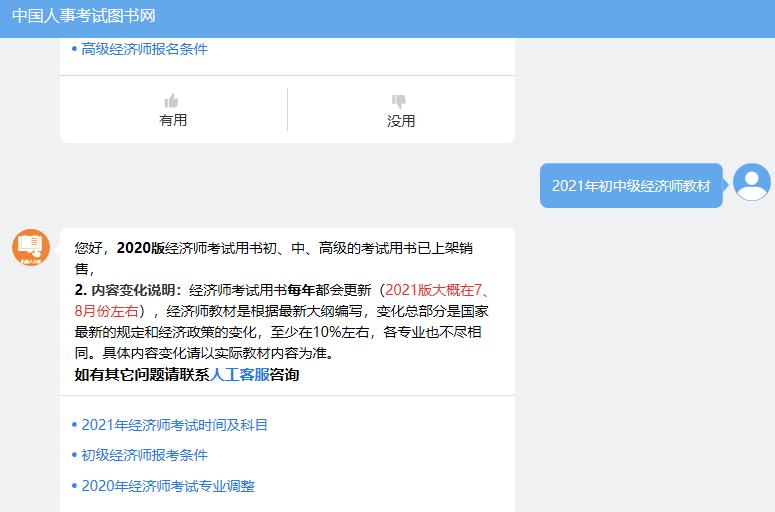
Task: Click the 中国人事考试图书网 header title
Action: coord(84,16)
